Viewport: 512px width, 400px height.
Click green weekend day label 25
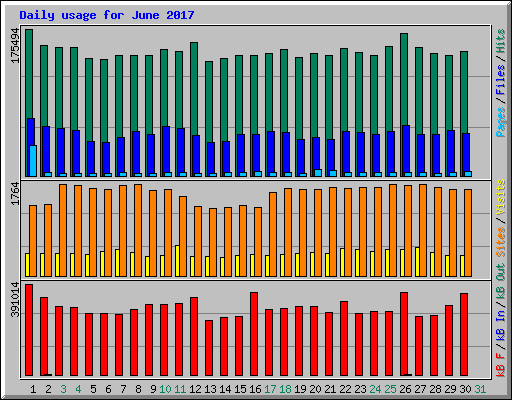[390, 389]
